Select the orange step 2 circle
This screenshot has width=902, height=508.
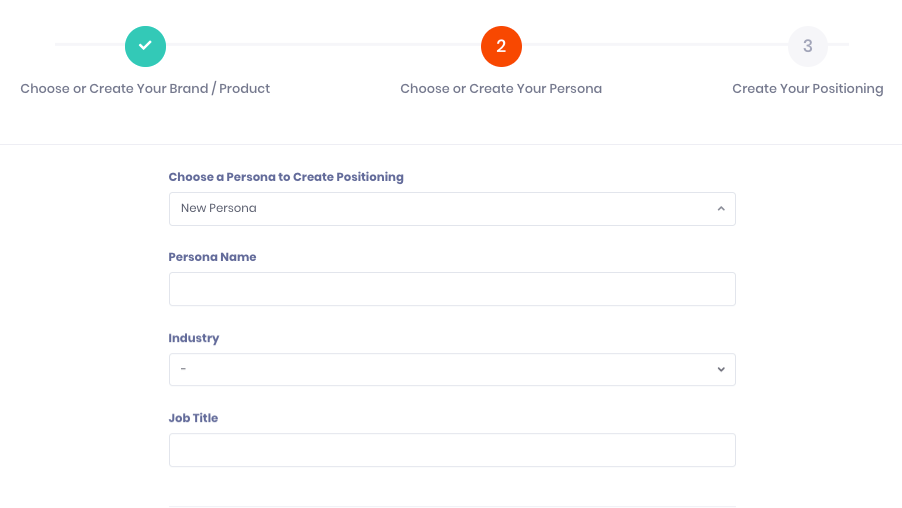501,46
